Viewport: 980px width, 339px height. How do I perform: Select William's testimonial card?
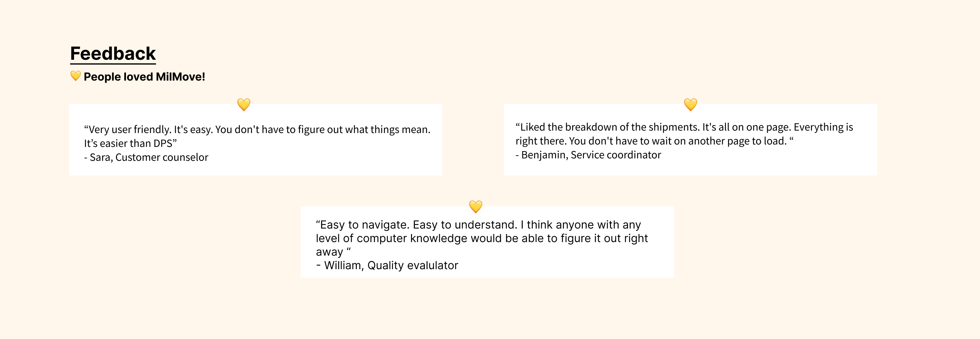click(x=487, y=242)
